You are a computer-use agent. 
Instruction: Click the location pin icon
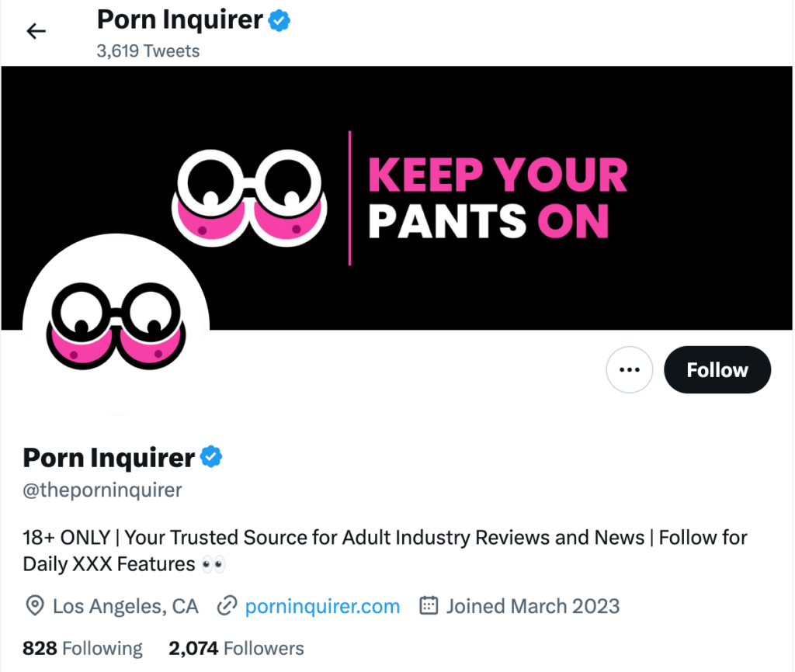[34, 606]
